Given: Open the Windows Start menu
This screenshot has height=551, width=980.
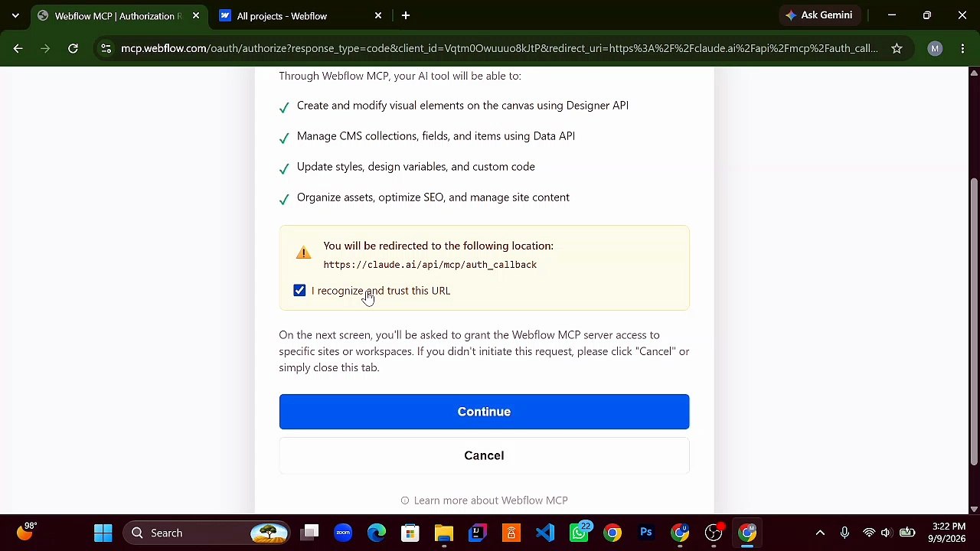Looking at the screenshot, I should 103,533.
